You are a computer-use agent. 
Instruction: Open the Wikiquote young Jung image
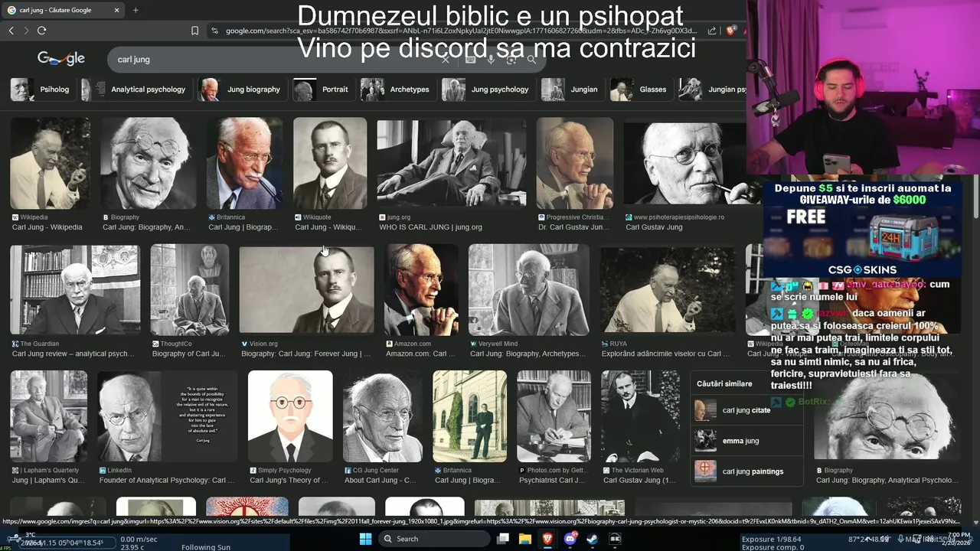tap(330, 163)
